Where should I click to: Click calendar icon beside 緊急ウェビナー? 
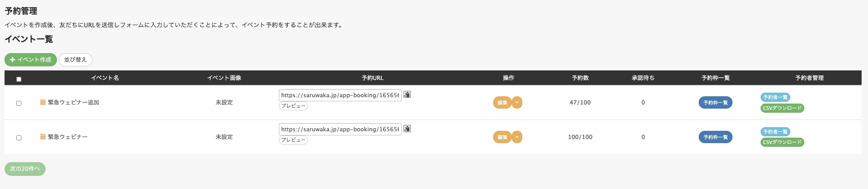pos(43,137)
